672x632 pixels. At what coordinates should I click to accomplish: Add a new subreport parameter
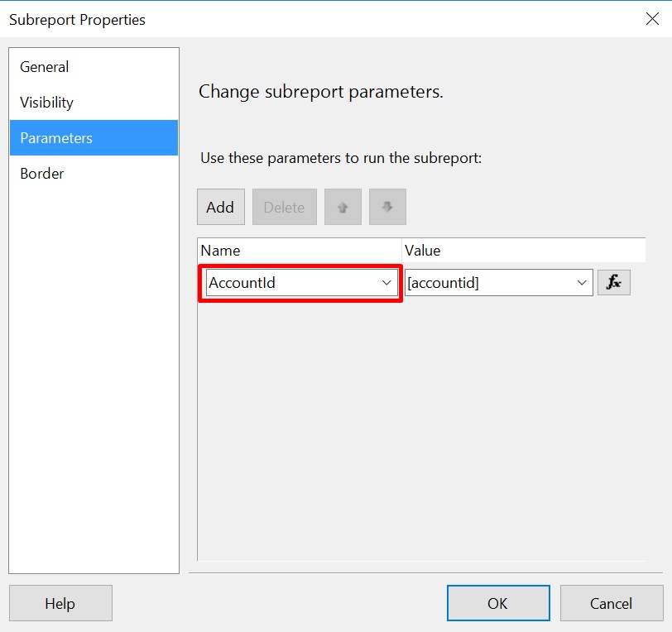221,207
